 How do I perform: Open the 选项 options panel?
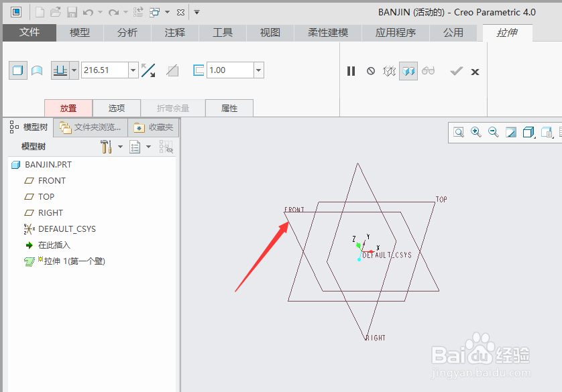117,108
